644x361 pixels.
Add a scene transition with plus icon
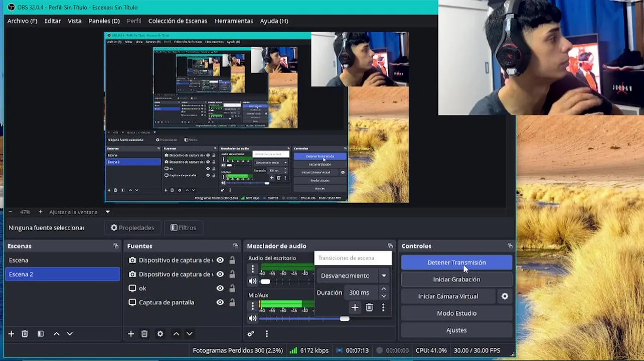(355, 307)
